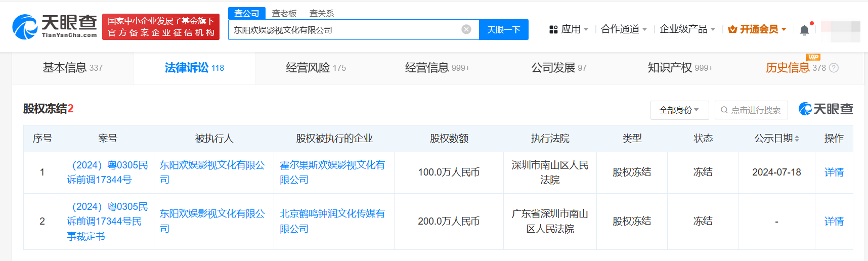Click 详情 for the 200.0万人民币 row
Screen dimensions: 868x261
tap(834, 221)
